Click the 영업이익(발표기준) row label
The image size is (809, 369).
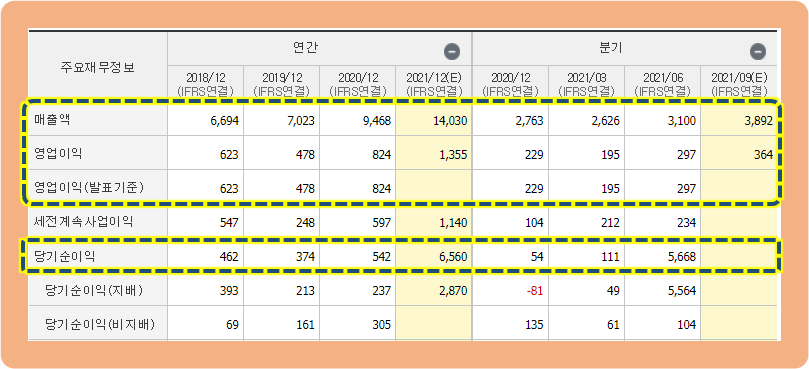89,188
